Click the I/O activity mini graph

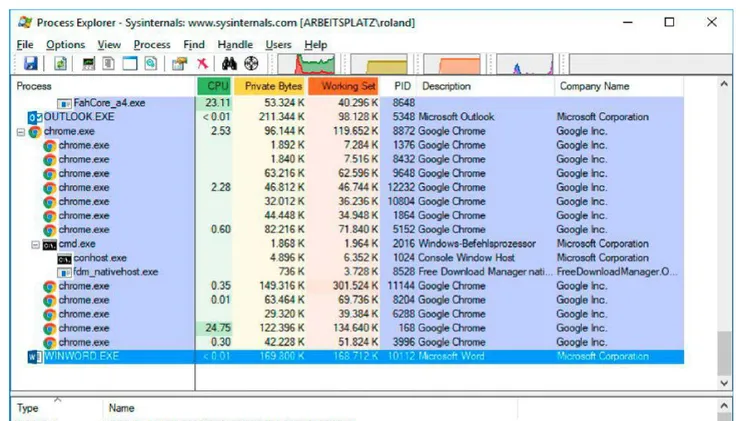coord(524,64)
